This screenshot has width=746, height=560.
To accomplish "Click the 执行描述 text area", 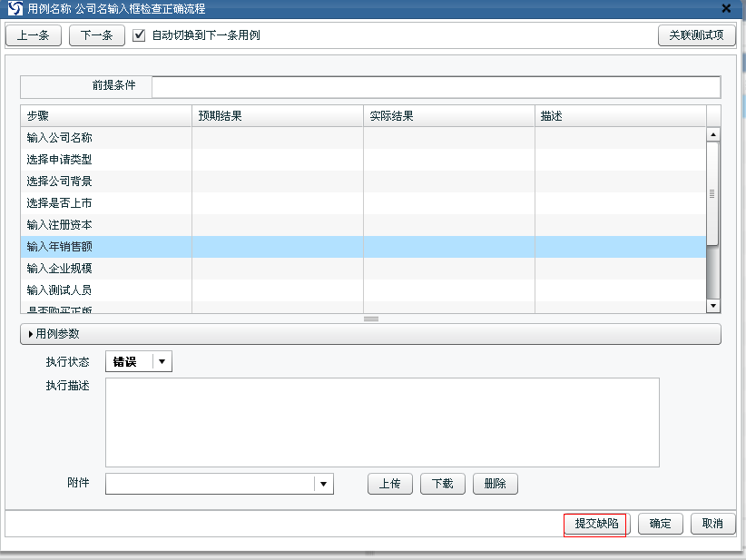I will [382, 422].
